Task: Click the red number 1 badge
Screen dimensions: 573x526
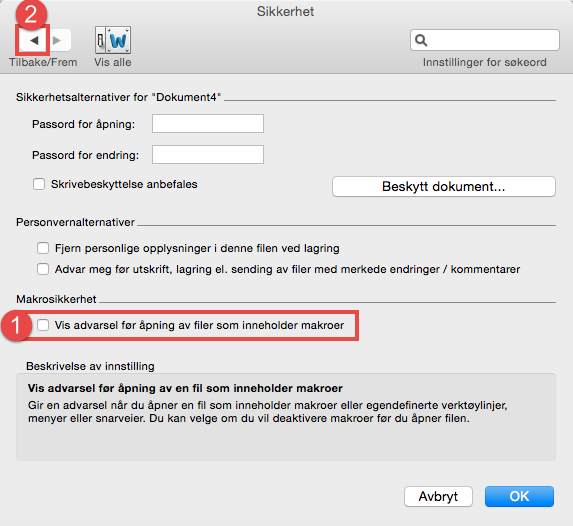Action: tap(16, 325)
